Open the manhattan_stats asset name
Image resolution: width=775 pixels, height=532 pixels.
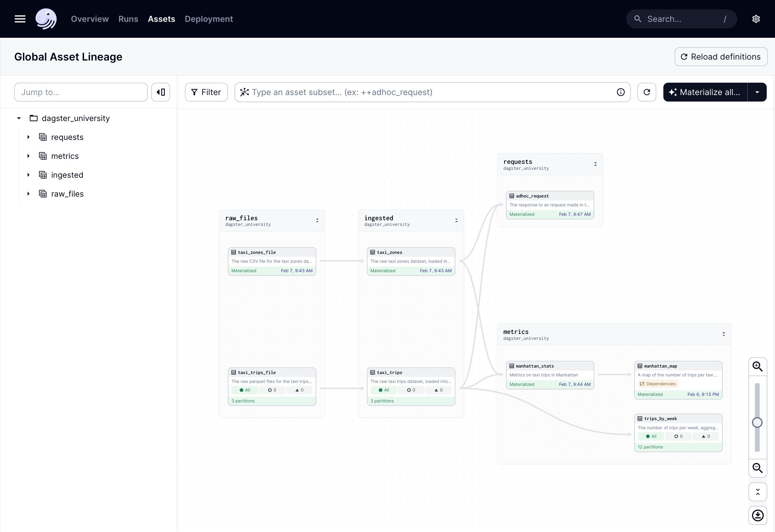(535, 366)
